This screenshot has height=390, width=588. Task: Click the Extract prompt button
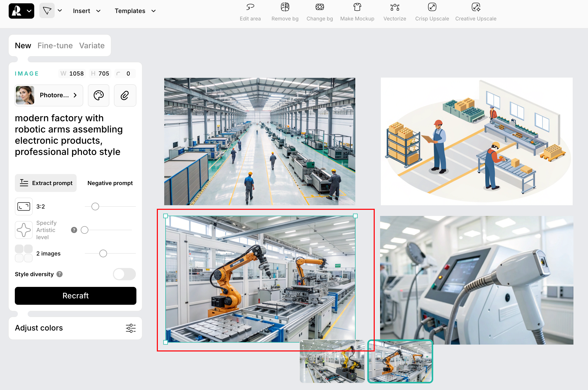pos(46,183)
